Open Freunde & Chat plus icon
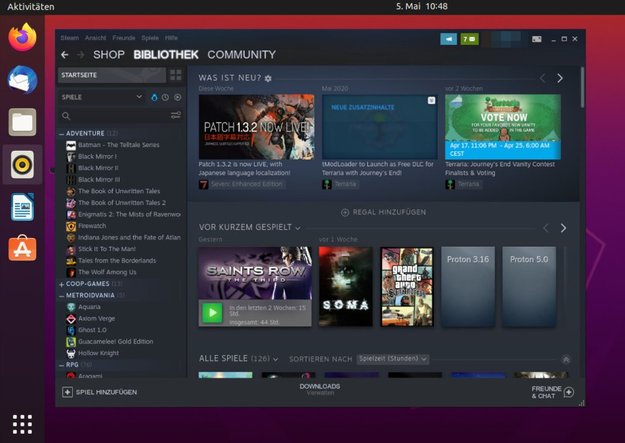 click(x=568, y=392)
